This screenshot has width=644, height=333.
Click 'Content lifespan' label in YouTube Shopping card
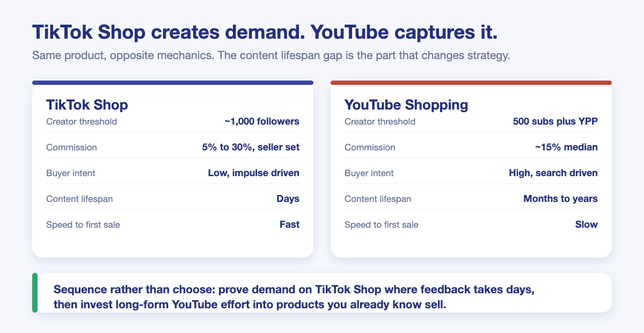tap(378, 199)
